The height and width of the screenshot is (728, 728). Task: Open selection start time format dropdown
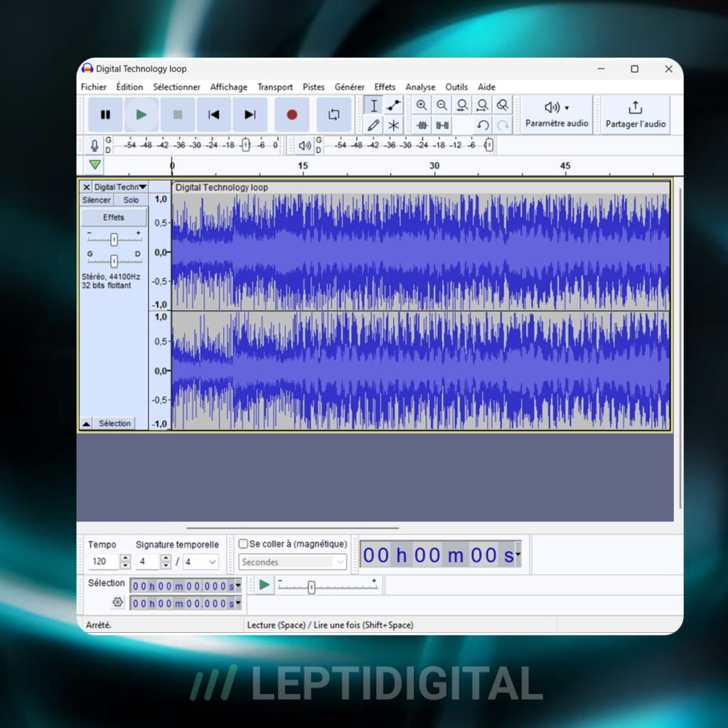click(238, 586)
